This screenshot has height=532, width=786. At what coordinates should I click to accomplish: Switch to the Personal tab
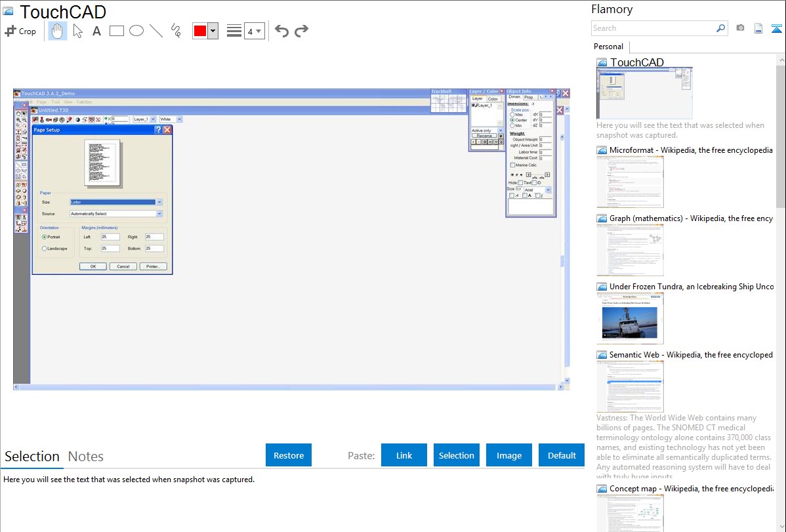point(609,47)
